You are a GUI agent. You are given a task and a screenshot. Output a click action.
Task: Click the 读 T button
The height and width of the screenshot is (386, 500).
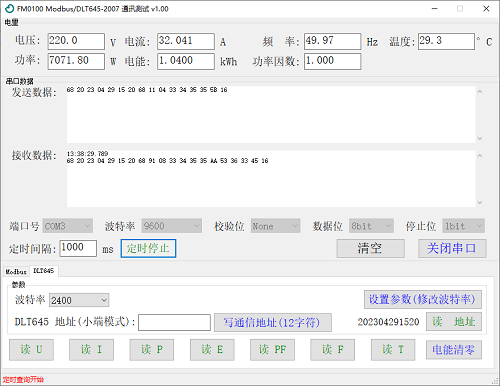click(x=393, y=350)
